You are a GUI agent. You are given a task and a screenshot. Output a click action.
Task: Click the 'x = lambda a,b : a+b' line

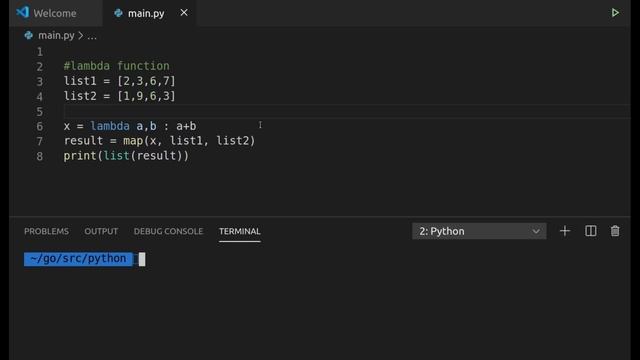[x=130, y=126]
